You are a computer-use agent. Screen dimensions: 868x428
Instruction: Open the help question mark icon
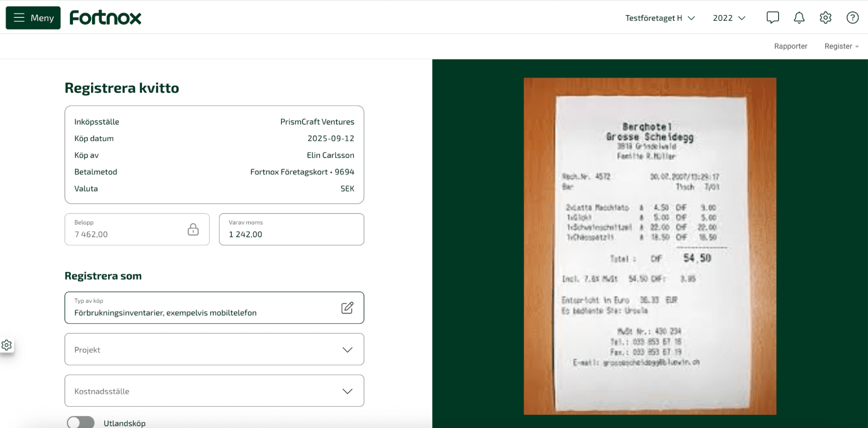(x=852, y=18)
